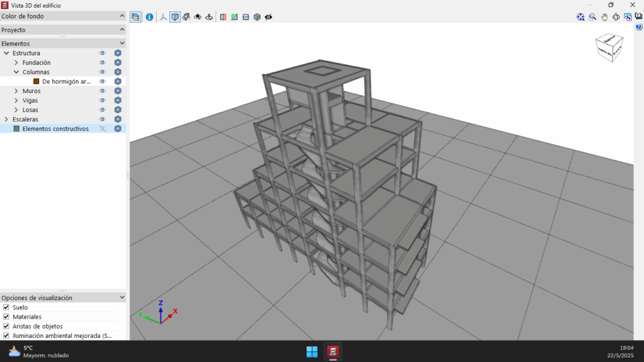Collapse the Columnas tree node

[x=16, y=72]
